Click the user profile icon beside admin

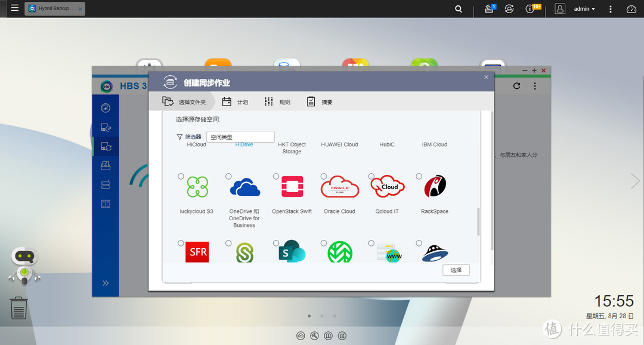coord(560,8)
